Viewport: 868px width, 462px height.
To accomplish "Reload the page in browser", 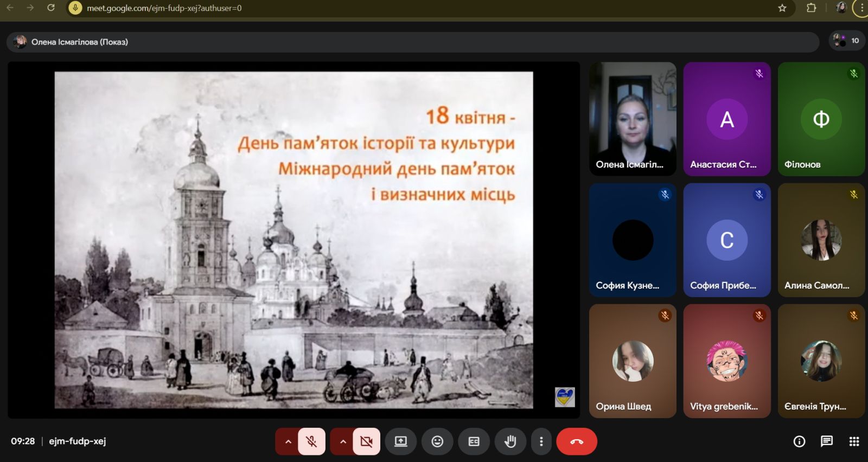I will tap(51, 8).
